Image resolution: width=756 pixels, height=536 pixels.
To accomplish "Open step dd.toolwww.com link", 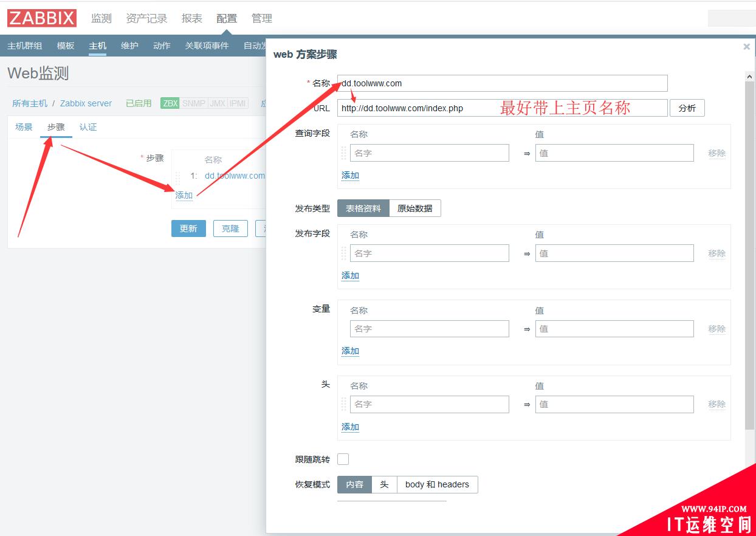I will [235, 176].
